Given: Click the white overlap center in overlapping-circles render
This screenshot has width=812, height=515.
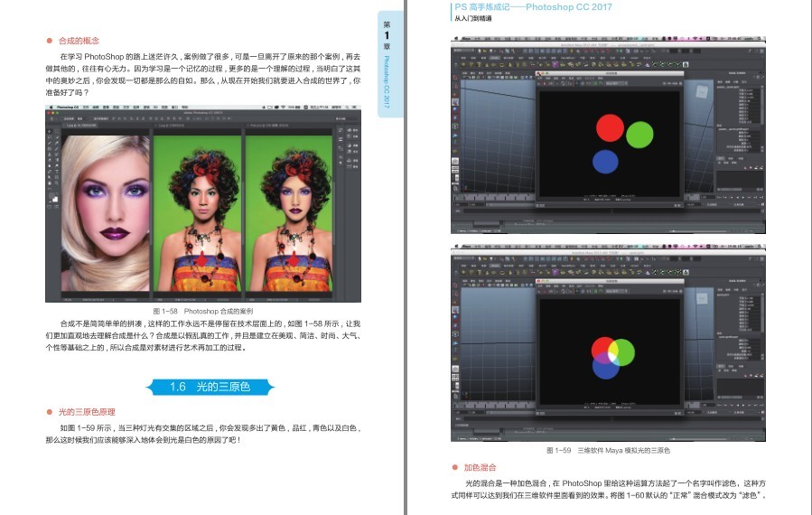Looking at the screenshot, I should pos(612,355).
